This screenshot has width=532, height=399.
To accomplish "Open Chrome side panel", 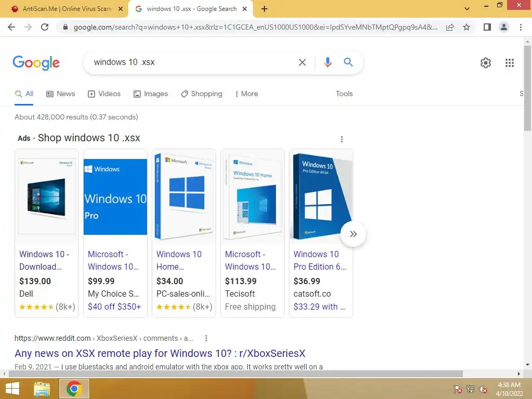I will [487, 27].
